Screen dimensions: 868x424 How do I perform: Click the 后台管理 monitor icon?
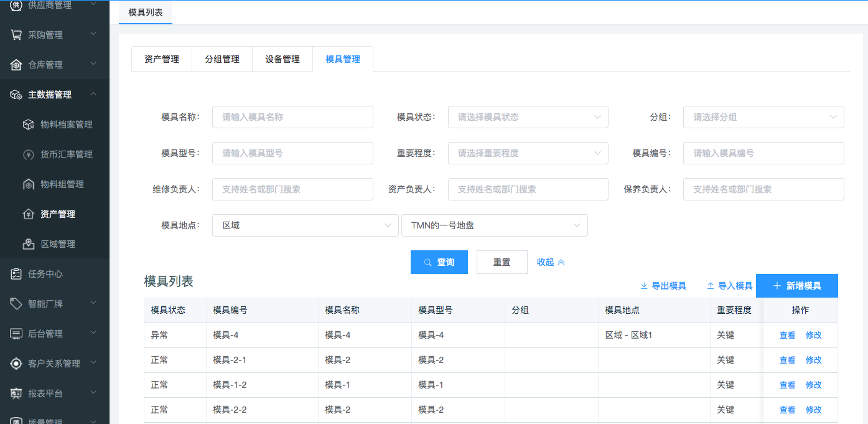click(16, 334)
